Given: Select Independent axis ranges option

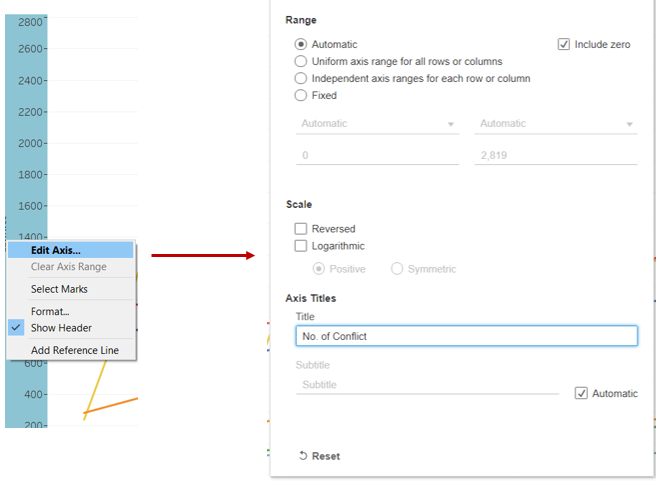Looking at the screenshot, I should pyautogui.click(x=301, y=78).
